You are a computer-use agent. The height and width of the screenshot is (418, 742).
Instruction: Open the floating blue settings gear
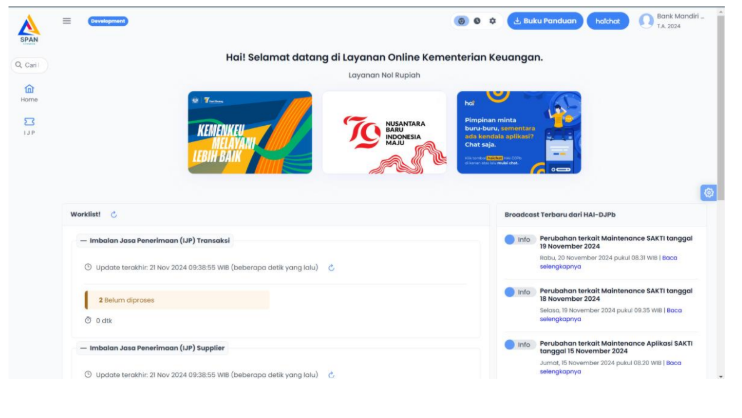708,193
